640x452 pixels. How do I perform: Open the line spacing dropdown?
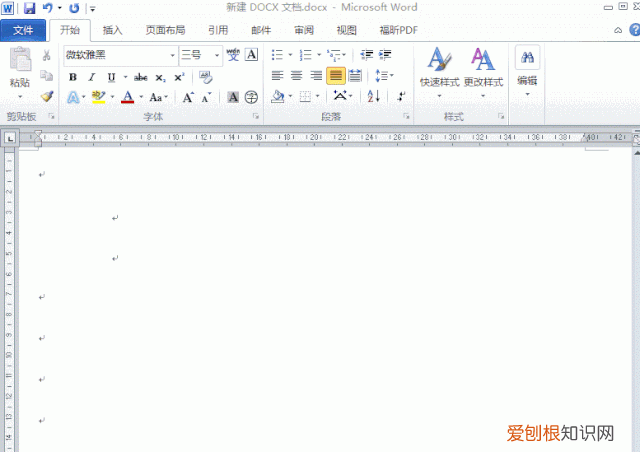(x=384, y=76)
